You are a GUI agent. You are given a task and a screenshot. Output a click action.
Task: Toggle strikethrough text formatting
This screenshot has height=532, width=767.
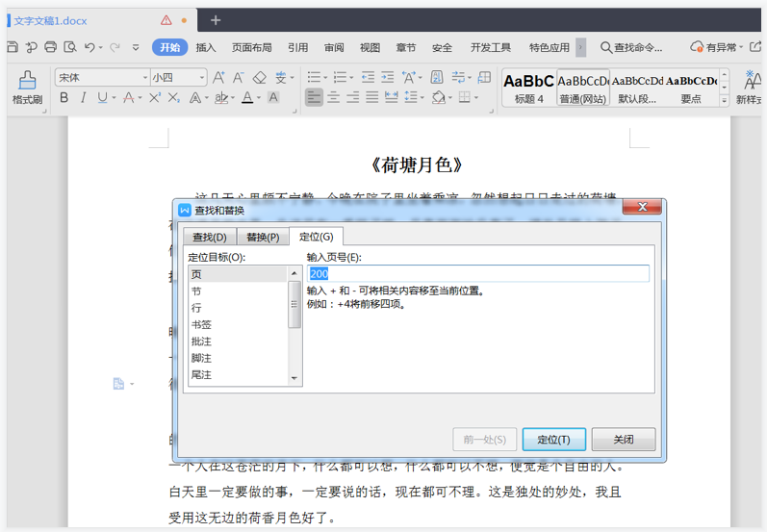129,98
